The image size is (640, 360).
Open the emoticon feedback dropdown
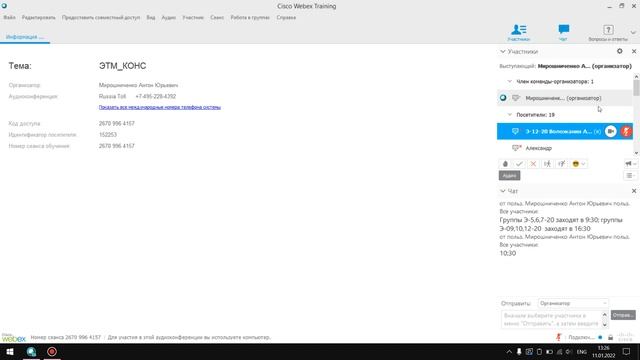point(579,164)
